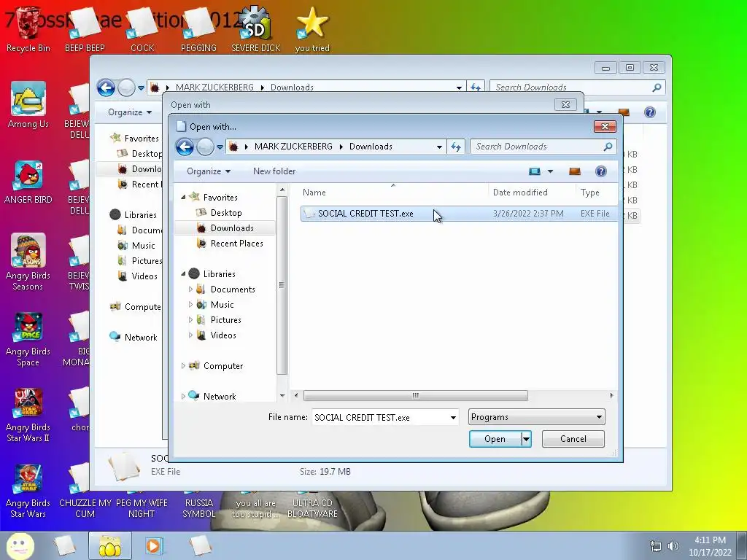
Task: Open the Recycle Bin desktop icon
Action: [28, 29]
